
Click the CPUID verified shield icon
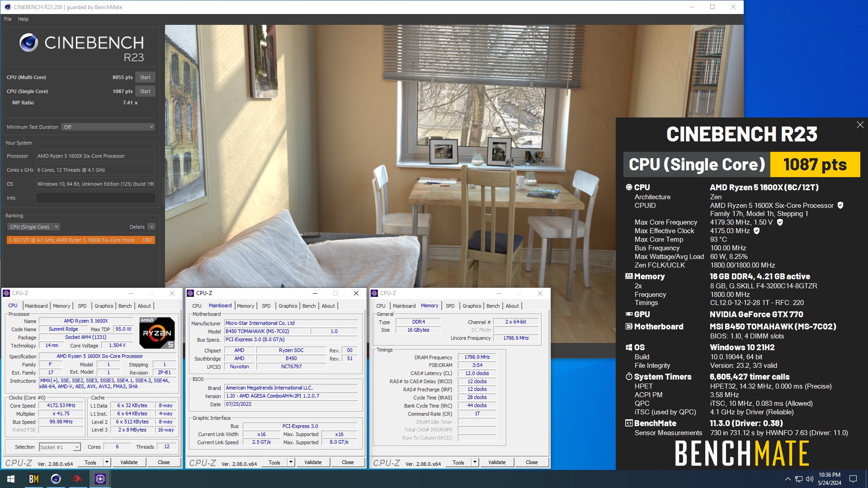point(840,205)
